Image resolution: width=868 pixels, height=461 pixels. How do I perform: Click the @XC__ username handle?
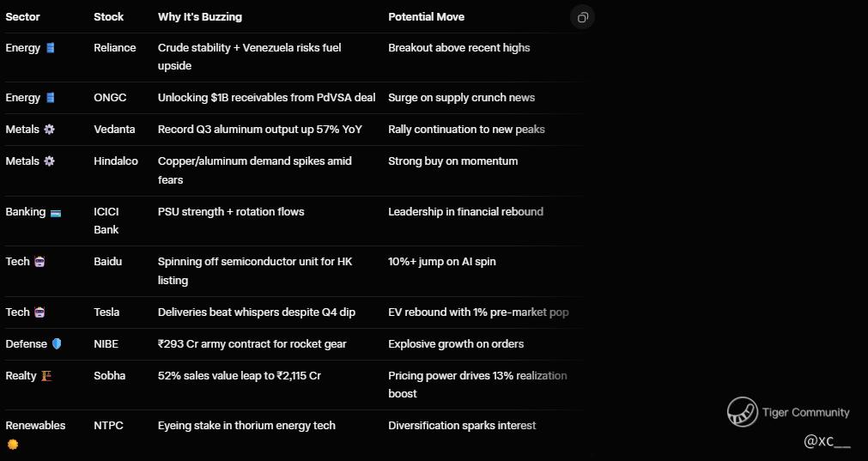point(827,441)
